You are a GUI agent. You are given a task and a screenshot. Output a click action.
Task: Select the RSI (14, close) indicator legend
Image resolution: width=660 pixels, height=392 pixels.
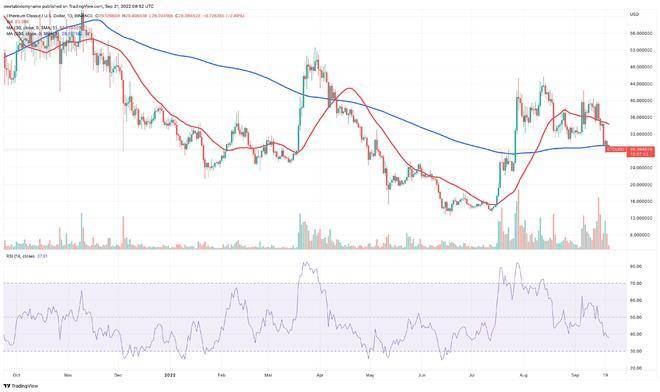(26, 256)
